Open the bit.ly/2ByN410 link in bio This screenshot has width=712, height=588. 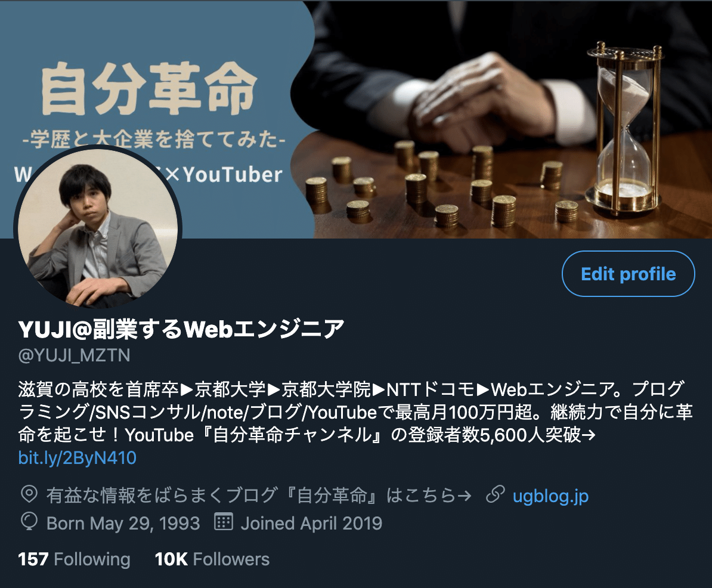77,457
